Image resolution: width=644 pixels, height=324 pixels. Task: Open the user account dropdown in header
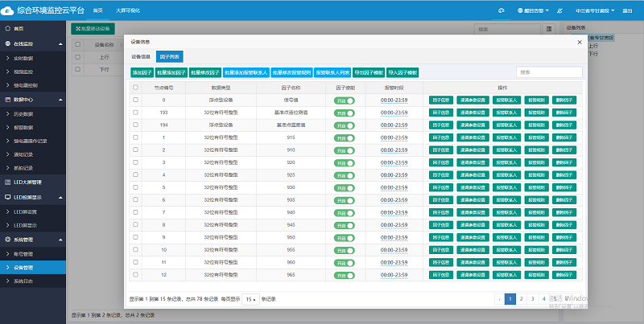(597, 10)
